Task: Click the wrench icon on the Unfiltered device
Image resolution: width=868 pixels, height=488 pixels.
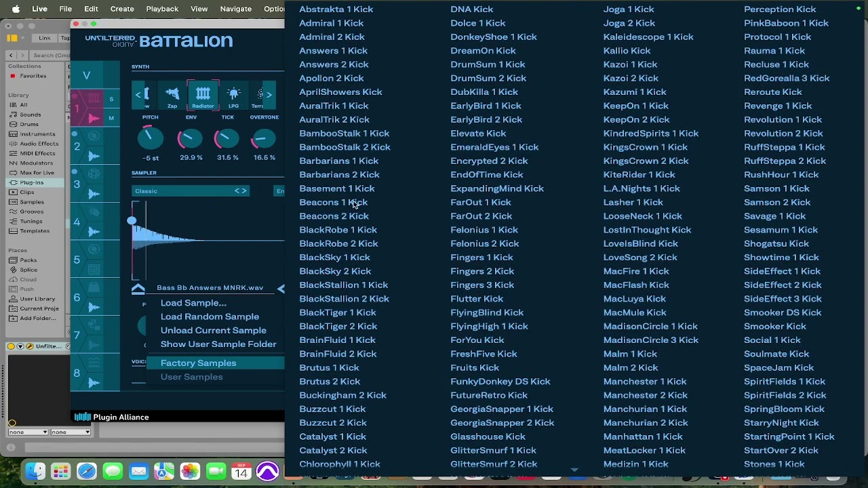Action: click(30, 346)
